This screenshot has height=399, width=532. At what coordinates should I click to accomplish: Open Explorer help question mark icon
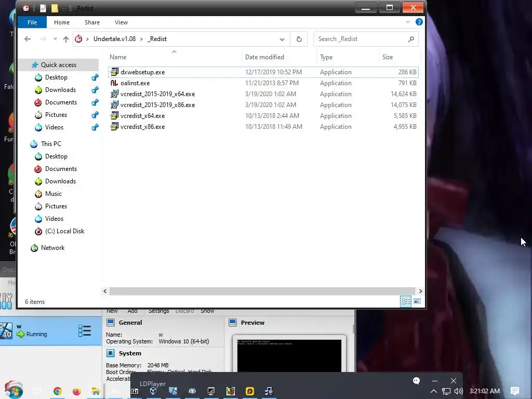419,22
